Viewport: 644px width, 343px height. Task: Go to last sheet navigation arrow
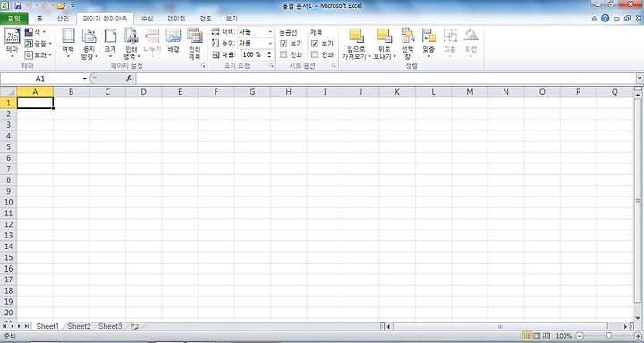[x=26, y=326]
